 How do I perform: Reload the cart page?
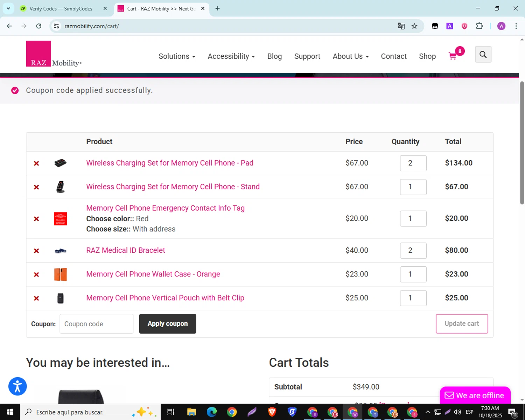[x=39, y=26]
